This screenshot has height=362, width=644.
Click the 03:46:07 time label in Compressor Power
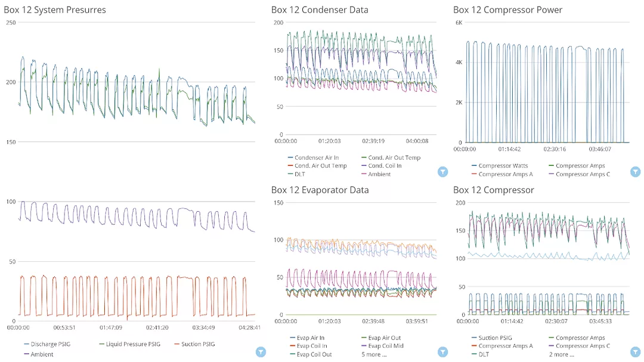point(600,149)
